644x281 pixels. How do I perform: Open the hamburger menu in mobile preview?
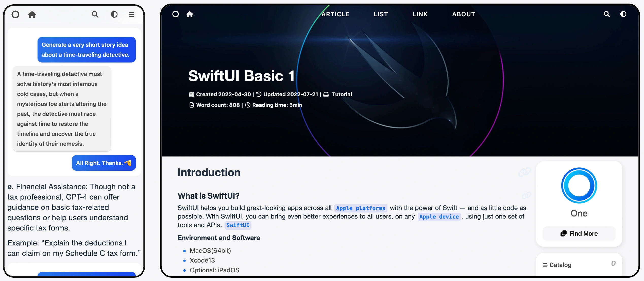click(x=131, y=14)
